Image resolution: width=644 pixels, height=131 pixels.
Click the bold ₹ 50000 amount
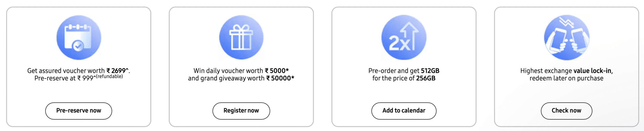(280, 78)
